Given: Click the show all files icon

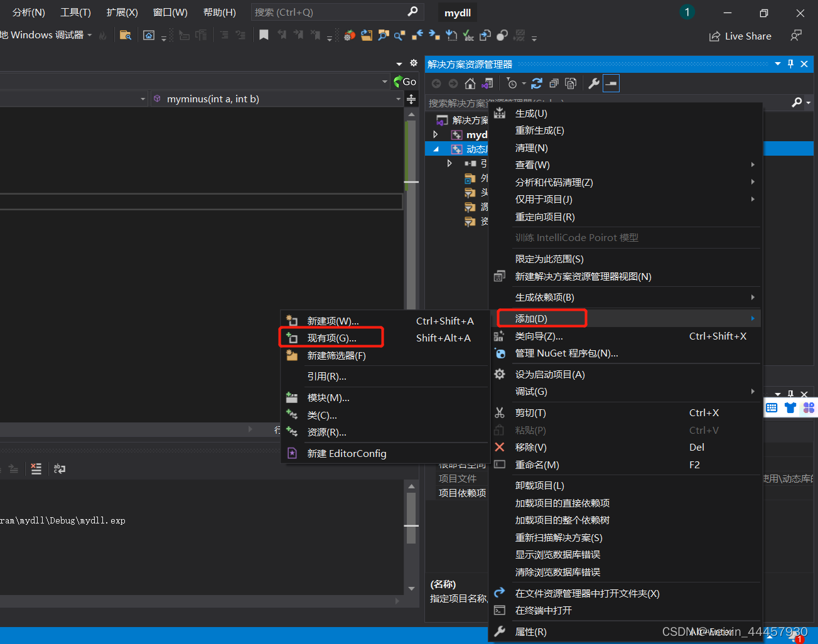Looking at the screenshot, I should 571,83.
